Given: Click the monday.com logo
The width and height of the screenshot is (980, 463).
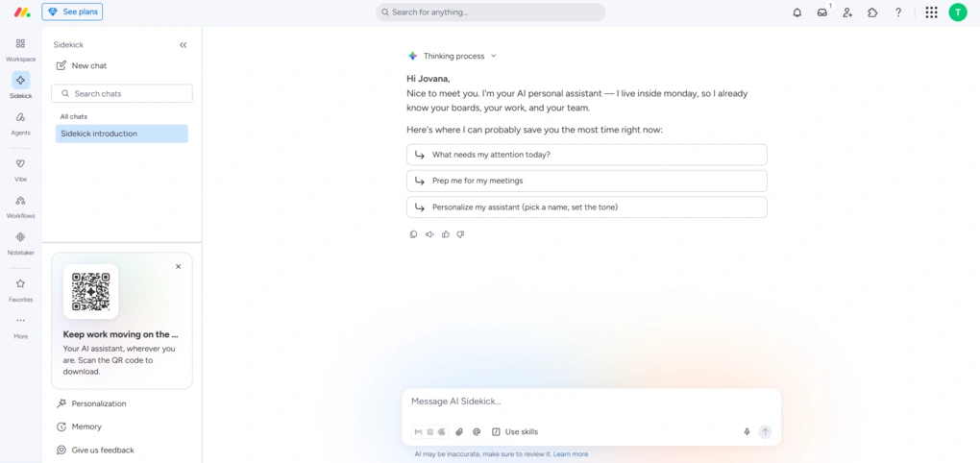Looking at the screenshot, I should [x=22, y=12].
